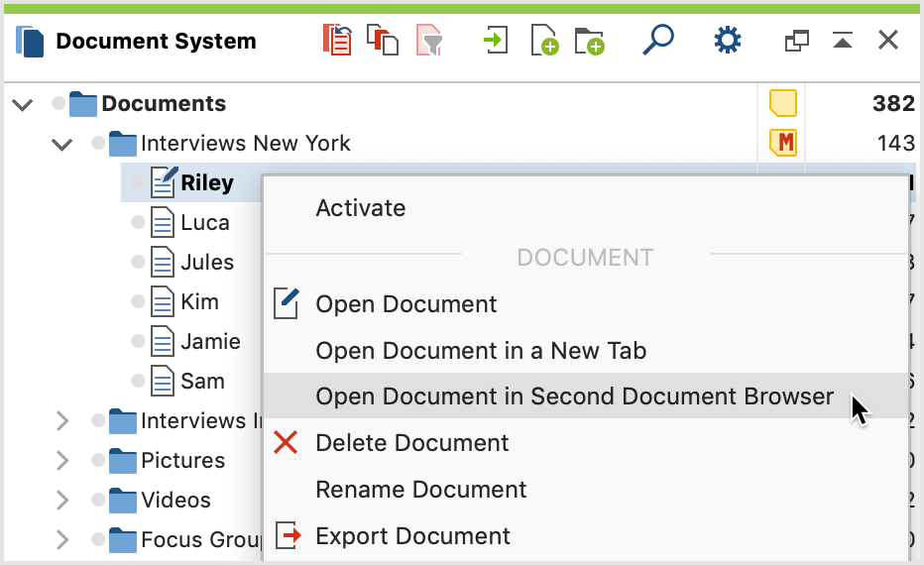Screen dimensions: 924x565
Task: Click the Import Documents green arrow icon
Action: (496, 40)
